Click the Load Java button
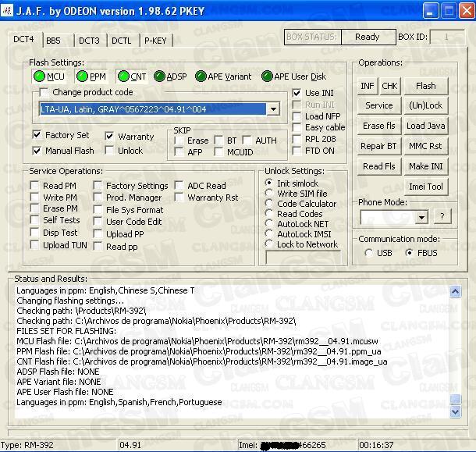This screenshot has height=452, width=476. (x=425, y=126)
